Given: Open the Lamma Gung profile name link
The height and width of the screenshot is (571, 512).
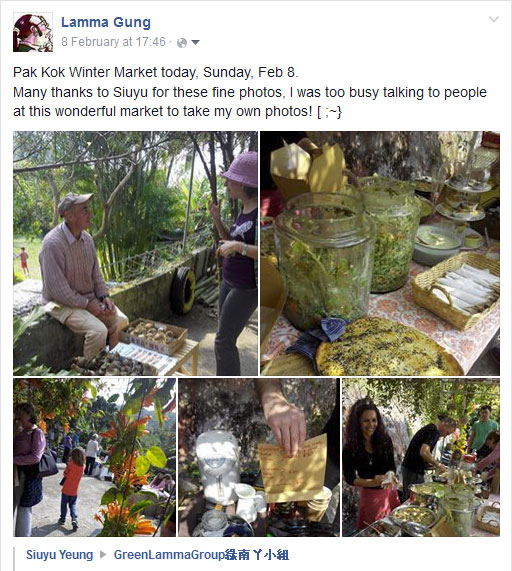Looking at the screenshot, I should (x=106, y=22).
